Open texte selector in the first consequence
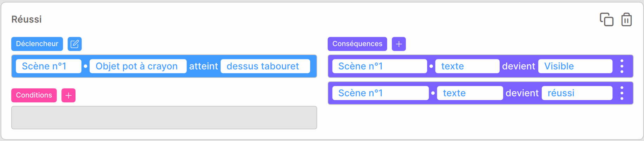The image size is (644, 141). pos(467,66)
